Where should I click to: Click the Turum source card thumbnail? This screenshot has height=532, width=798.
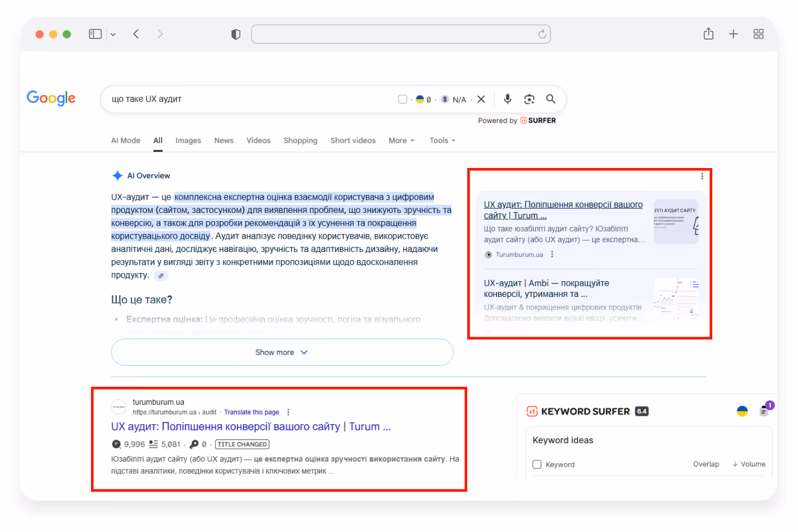[x=676, y=222]
